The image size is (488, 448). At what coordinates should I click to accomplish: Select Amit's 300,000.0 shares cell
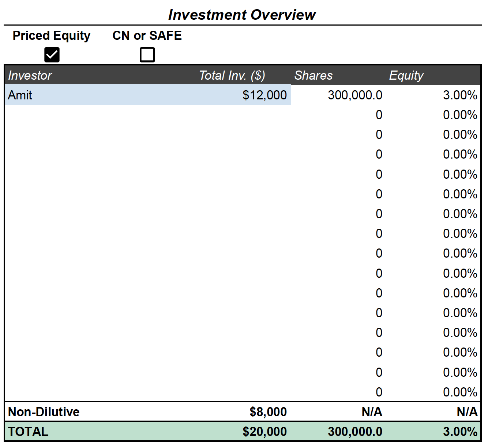(x=354, y=95)
